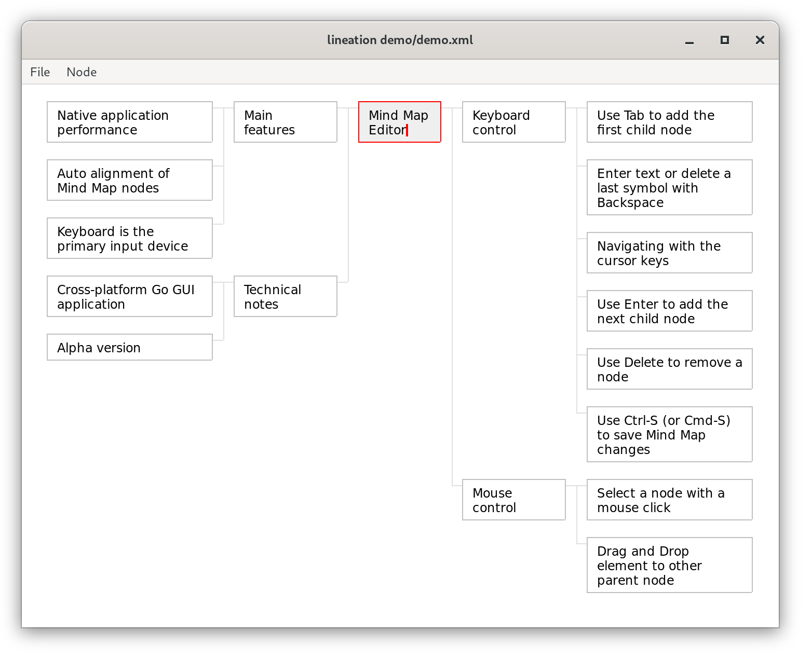Open the File menu
This screenshot has height=660, width=812.
[x=40, y=72]
